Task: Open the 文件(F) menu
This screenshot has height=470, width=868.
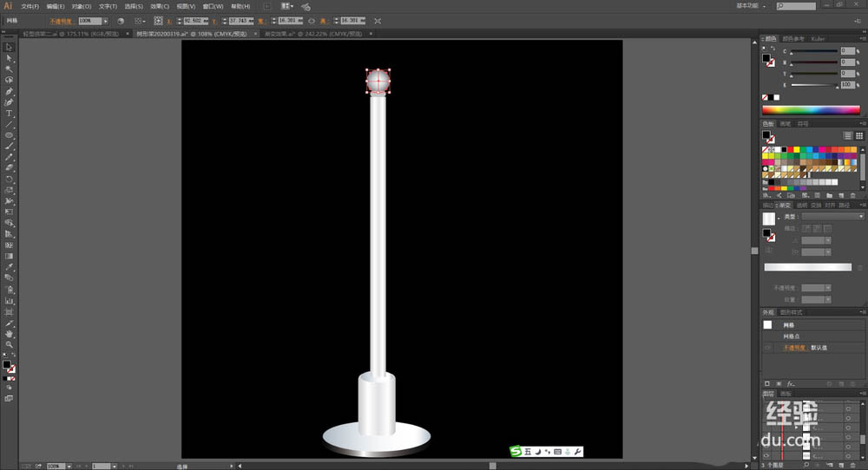Action: click(x=30, y=7)
